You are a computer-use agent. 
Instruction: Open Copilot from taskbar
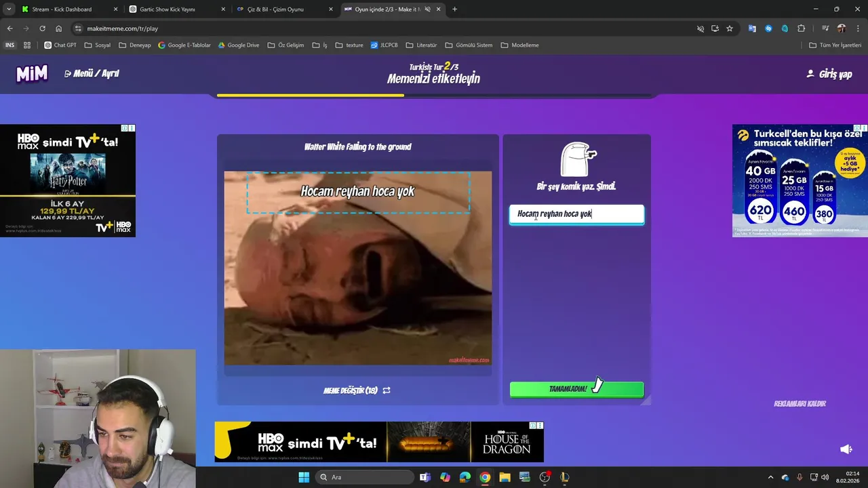tap(445, 477)
